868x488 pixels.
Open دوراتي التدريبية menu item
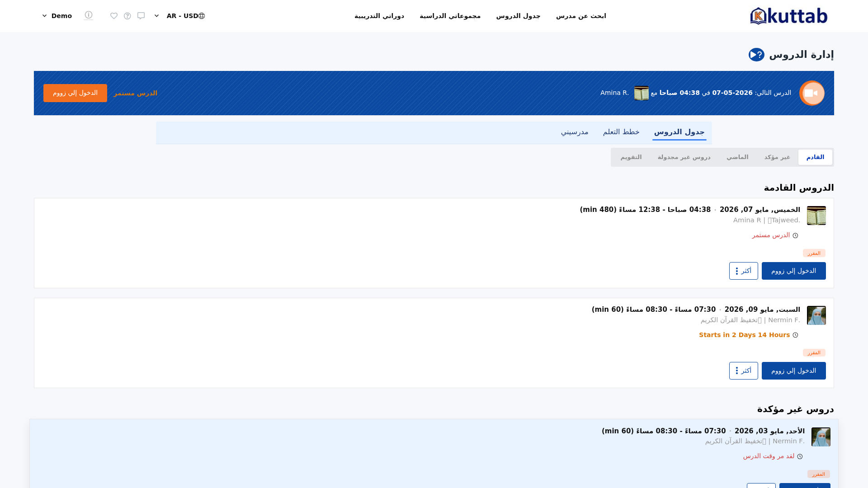pos(379,16)
